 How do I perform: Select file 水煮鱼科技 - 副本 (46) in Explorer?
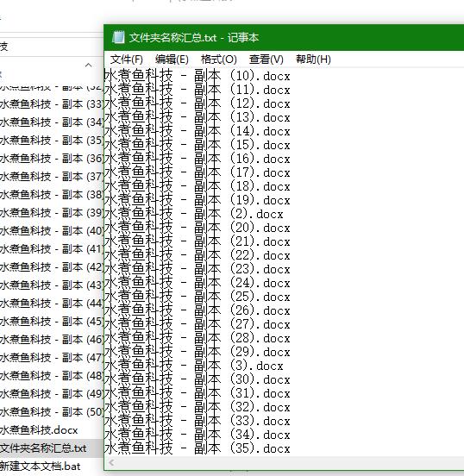tap(52, 340)
